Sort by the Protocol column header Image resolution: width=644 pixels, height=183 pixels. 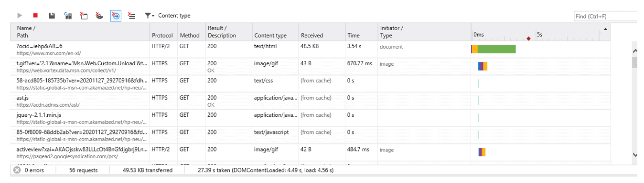(x=162, y=36)
